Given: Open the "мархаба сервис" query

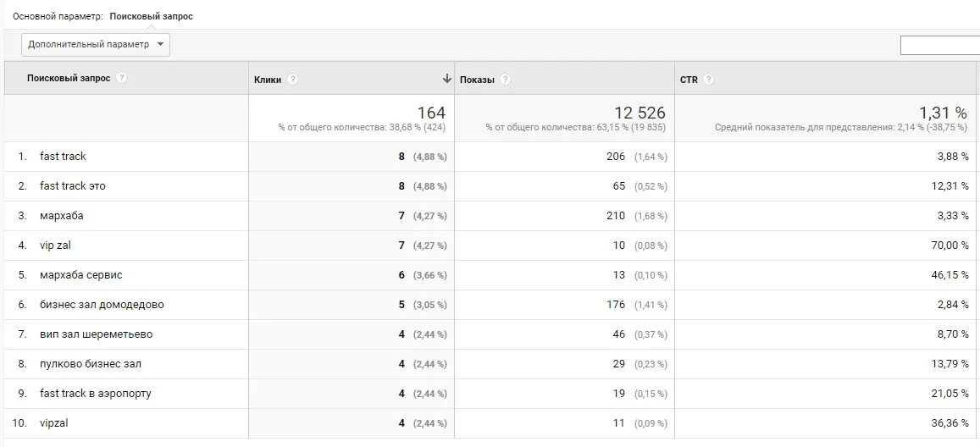Looking at the screenshot, I should tap(81, 275).
